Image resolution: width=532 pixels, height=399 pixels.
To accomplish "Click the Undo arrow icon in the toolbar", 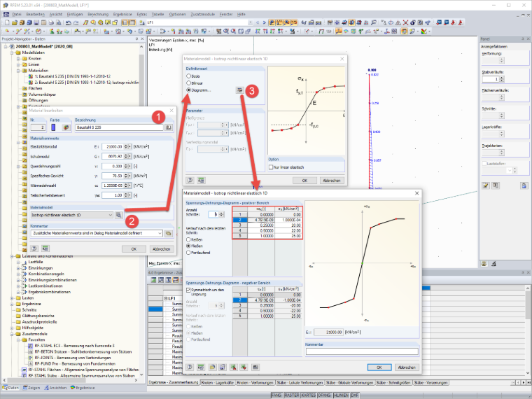I will pos(68,22).
